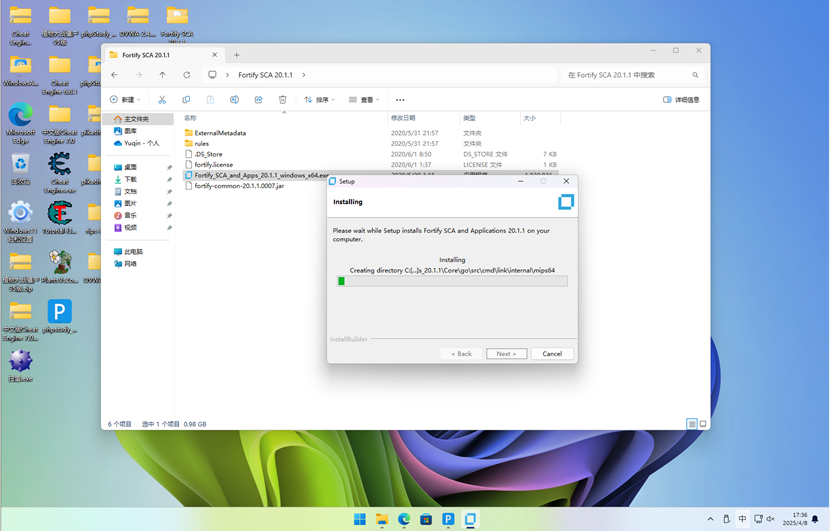The height and width of the screenshot is (531, 830).
Task: Open Windows Start menu on taskbar
Action: point(360,519)
